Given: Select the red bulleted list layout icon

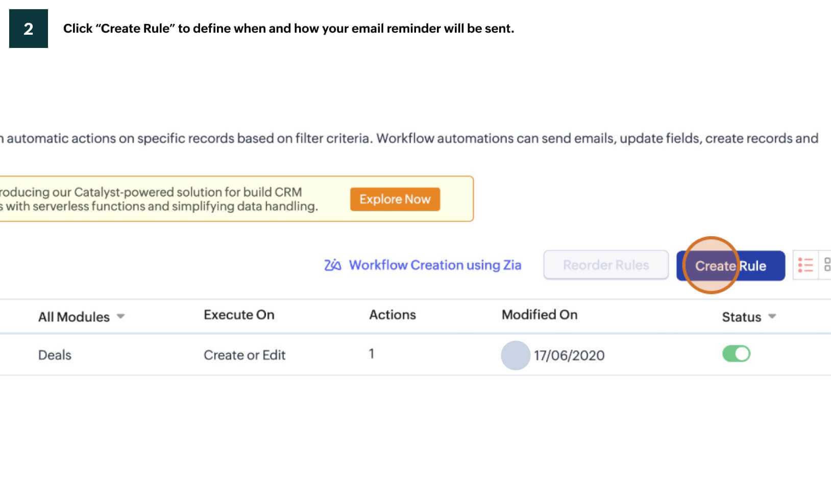Looking at the screenshot, I should (x=805, y=265).
